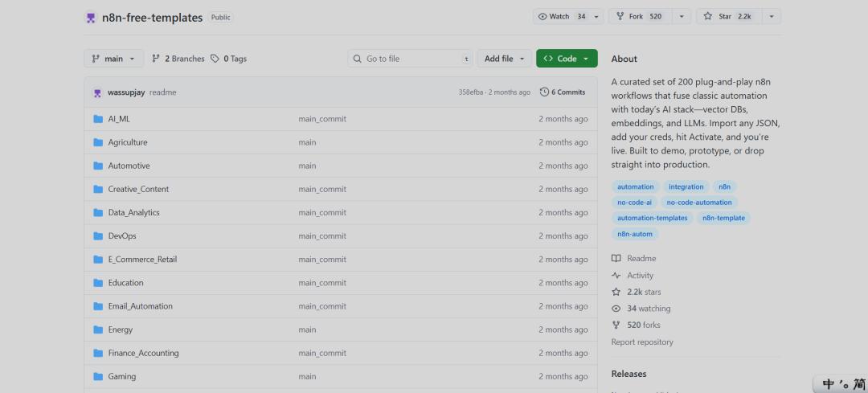Click the pulse icon next to Activity

616,275
